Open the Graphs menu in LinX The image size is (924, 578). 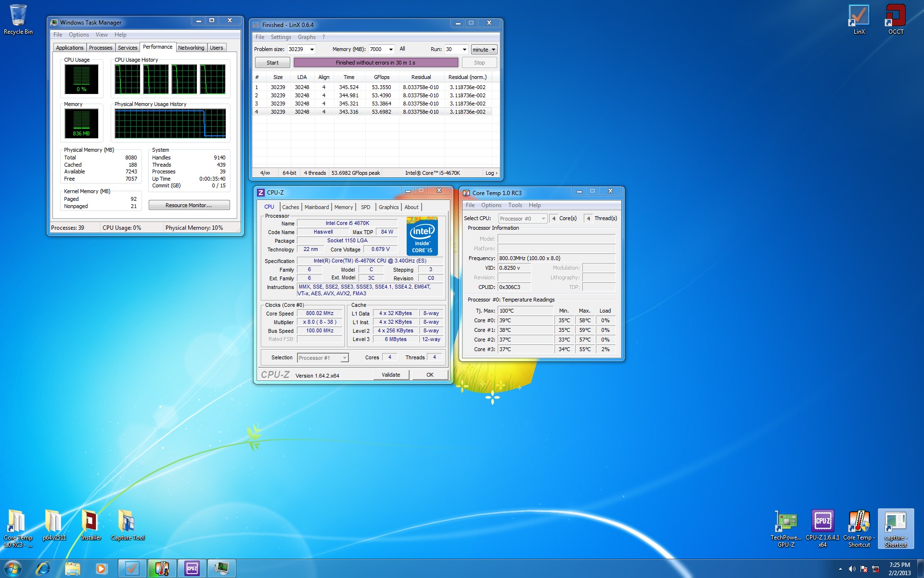307,37
